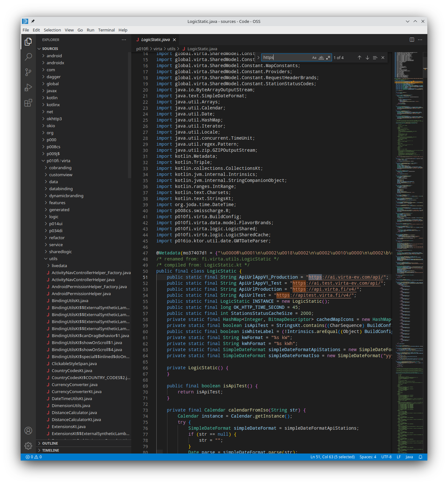
Task: Click the Accounts icon in the activity bar
Action: coord(28,431)
